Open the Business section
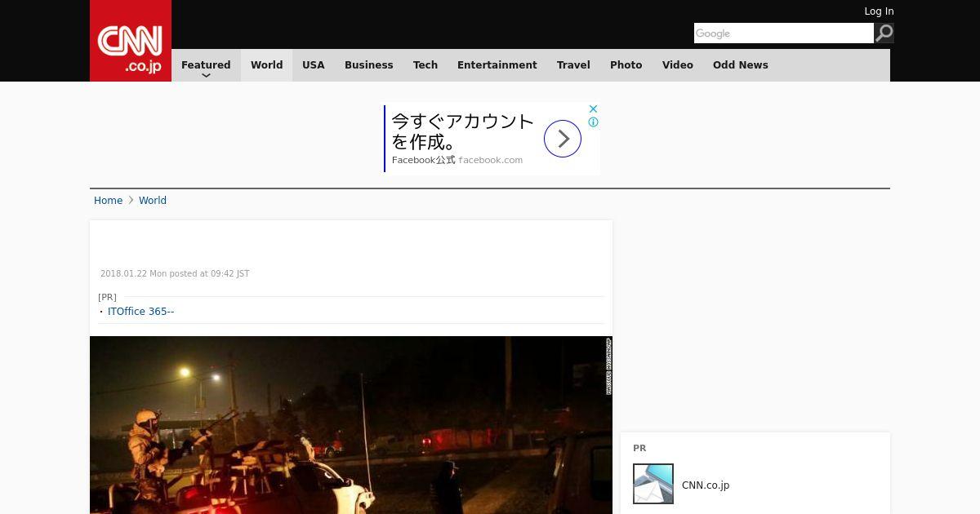Image resolution: width=980 pixels, height=514 pixels. coord(369,65)
